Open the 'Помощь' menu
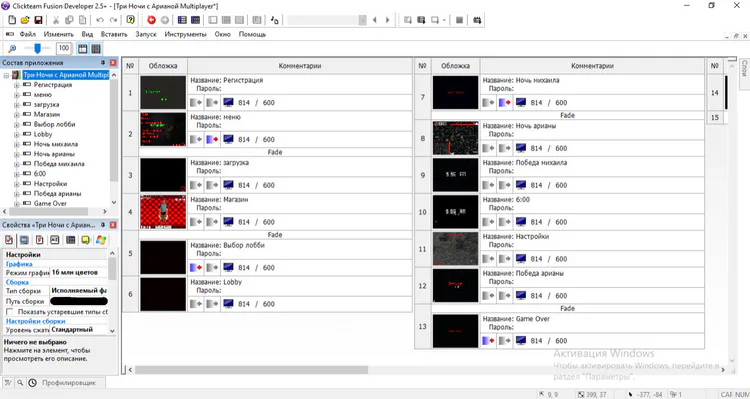The image size is (750, 399). click(x=253, y=34)
